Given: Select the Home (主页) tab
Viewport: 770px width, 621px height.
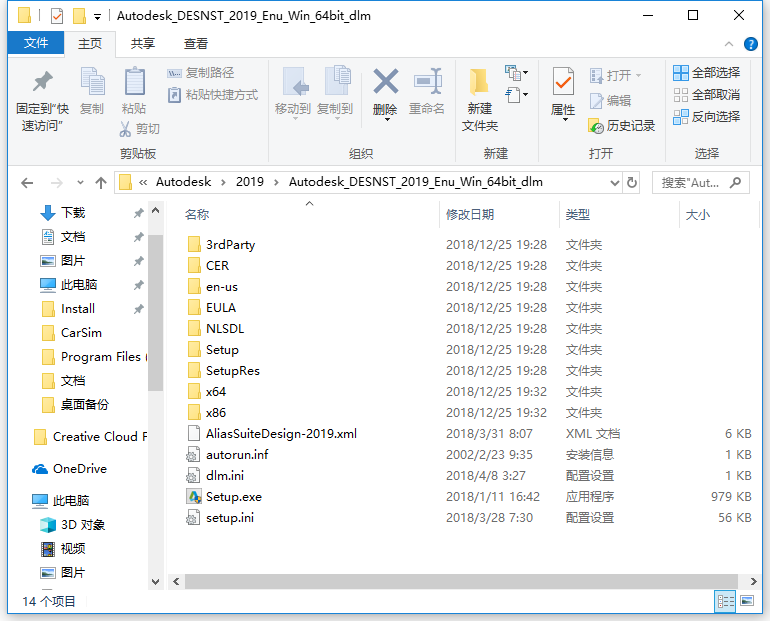Looking at the screenshot, I should [x=90, y=43].
